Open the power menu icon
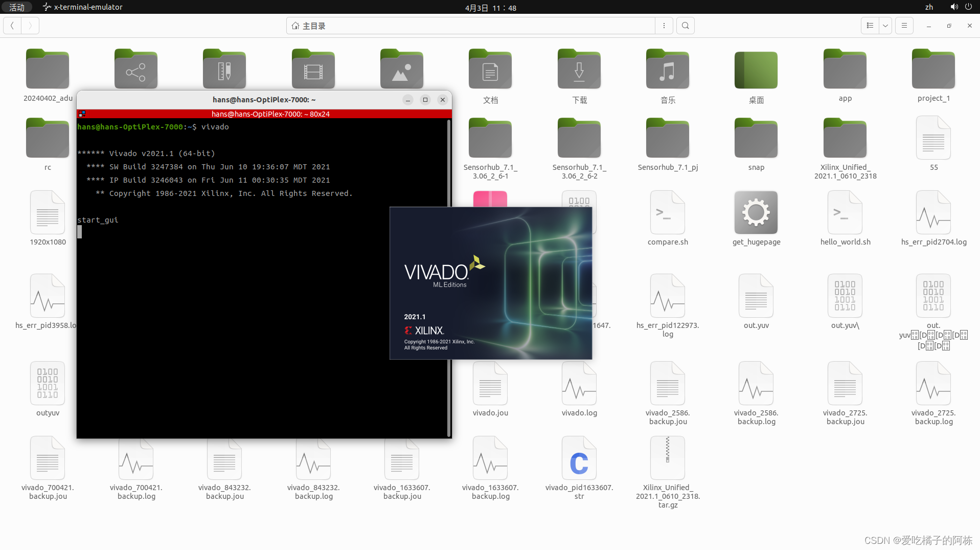Image resolution: width=980 pixels, height=550 pixels. point(968,7)
